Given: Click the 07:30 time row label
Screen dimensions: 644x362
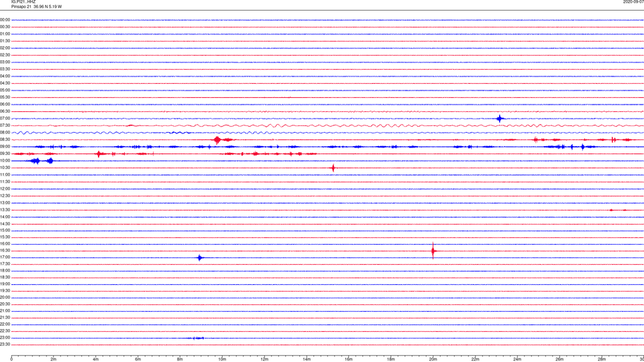Looking at the screenshot, I should [x=5, y=125].
